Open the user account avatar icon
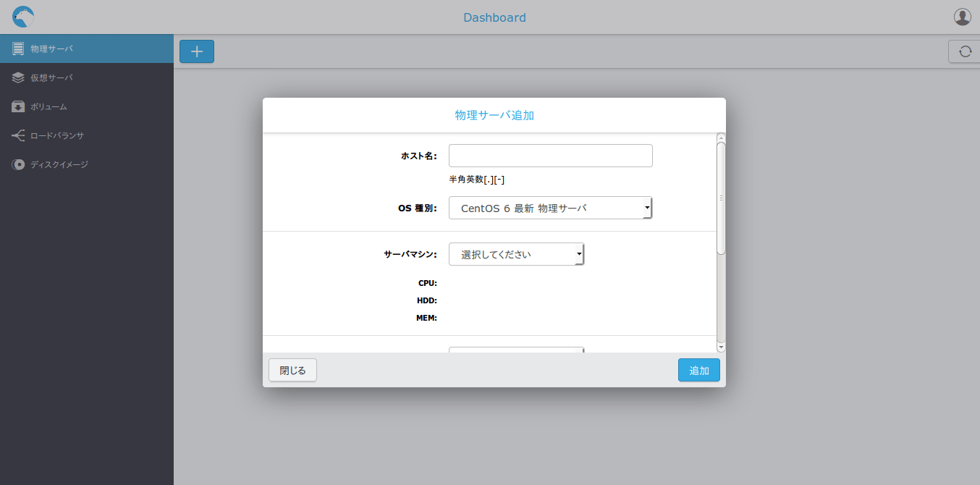 click(962, 17)
